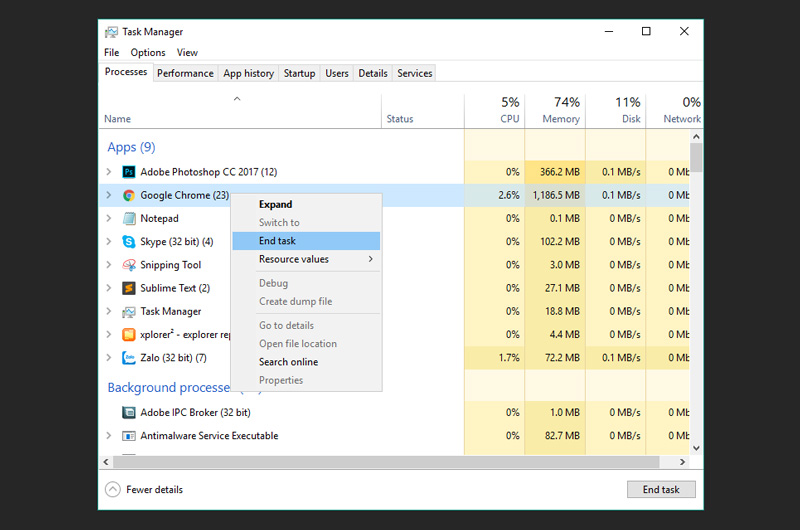Expand the Sublime Text process group

[109, 288]
